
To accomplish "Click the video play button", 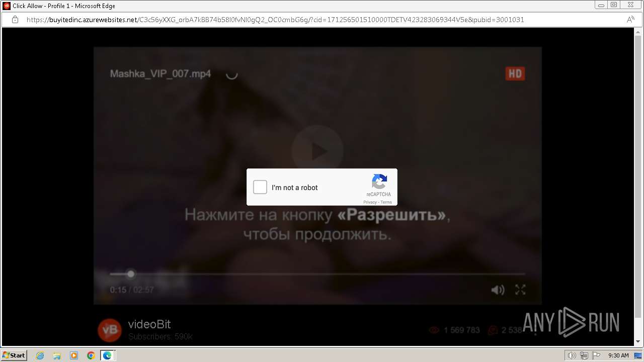I will coord(317,151).
